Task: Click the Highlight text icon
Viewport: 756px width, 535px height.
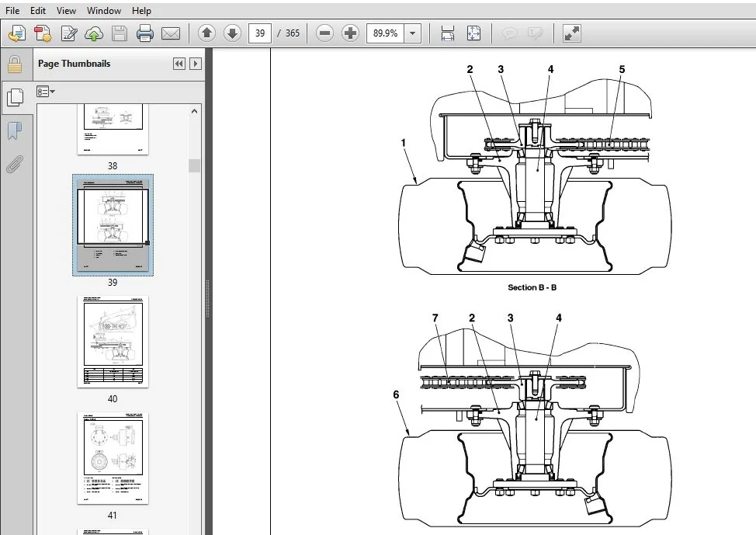Action: (536, 33)
